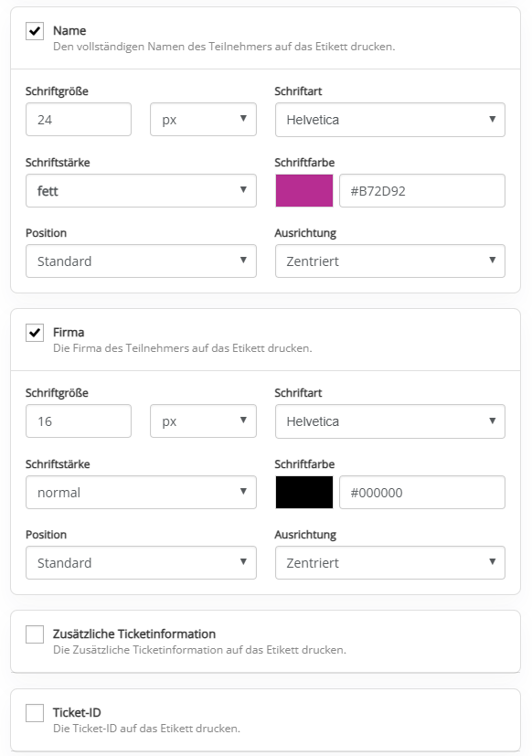532x756 pixels.
Task: Click the black Schriftfarbe color swatch
Action: 304,492
